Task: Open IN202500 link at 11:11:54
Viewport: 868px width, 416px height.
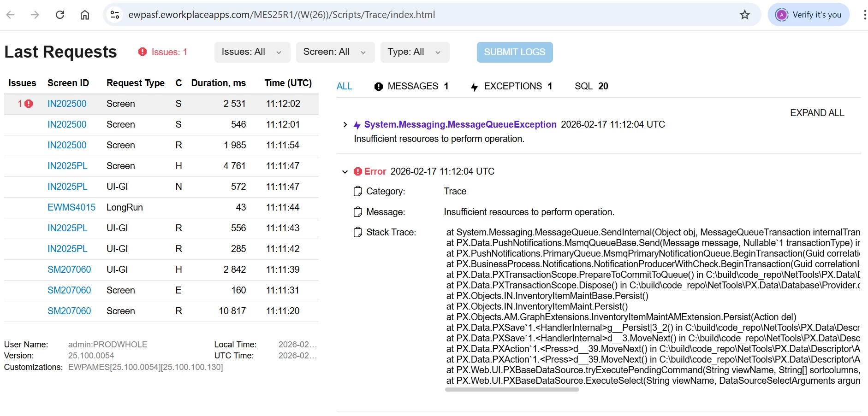Action: coord(67,145)
